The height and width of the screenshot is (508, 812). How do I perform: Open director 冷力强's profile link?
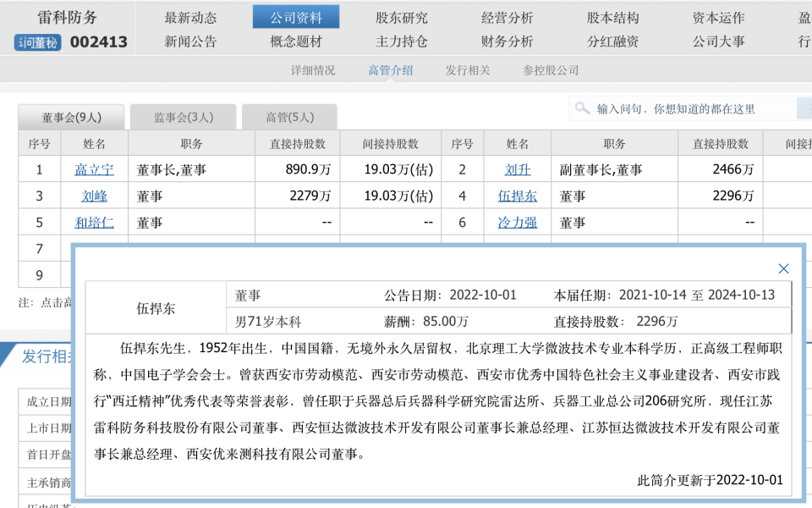click(x=519, y=223)
